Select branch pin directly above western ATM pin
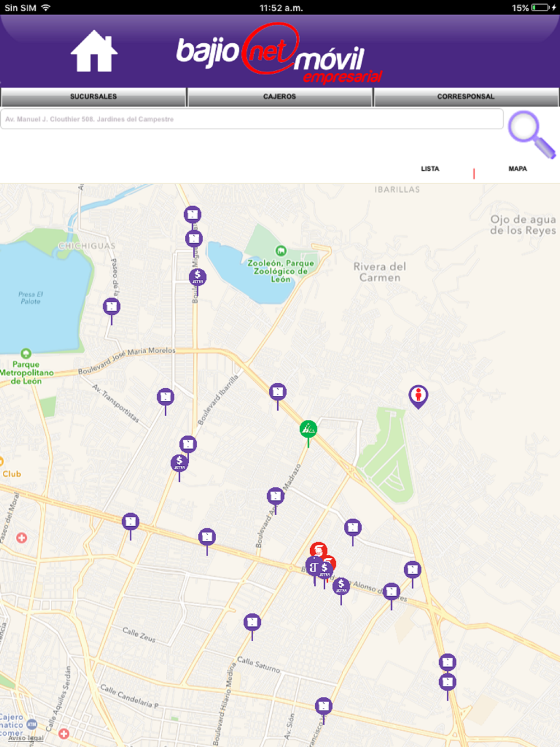 188,445
